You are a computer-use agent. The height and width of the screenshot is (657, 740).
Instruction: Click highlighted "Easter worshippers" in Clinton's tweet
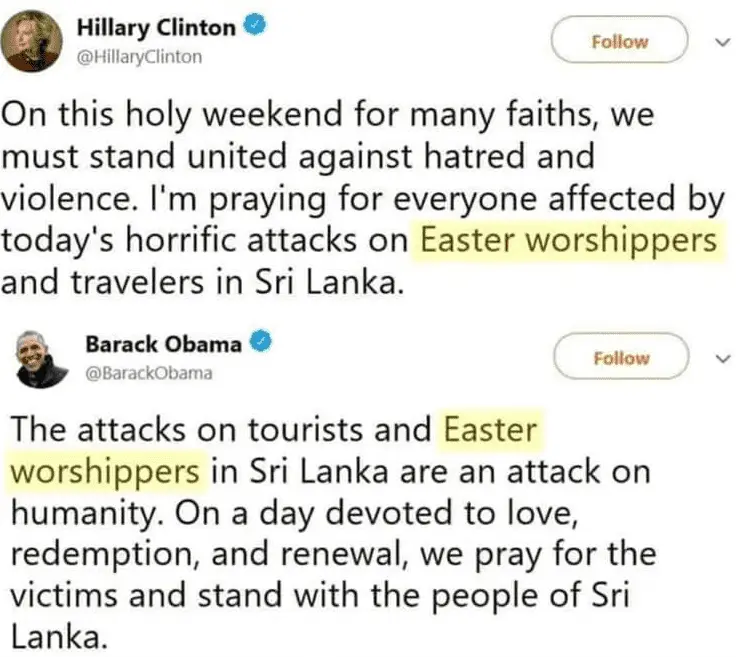point(568,242)
